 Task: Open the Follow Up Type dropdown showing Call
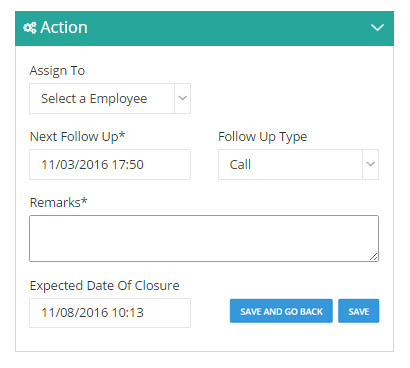pos(298,164)
